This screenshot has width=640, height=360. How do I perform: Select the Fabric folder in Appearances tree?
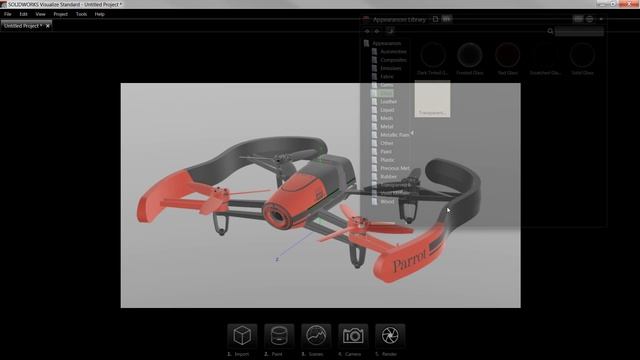383,76
